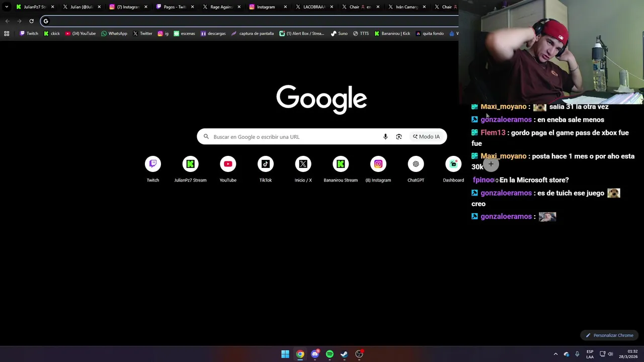Open the descargas bookmark
Viewport: 644px width, 362px height.
(213, 34)
